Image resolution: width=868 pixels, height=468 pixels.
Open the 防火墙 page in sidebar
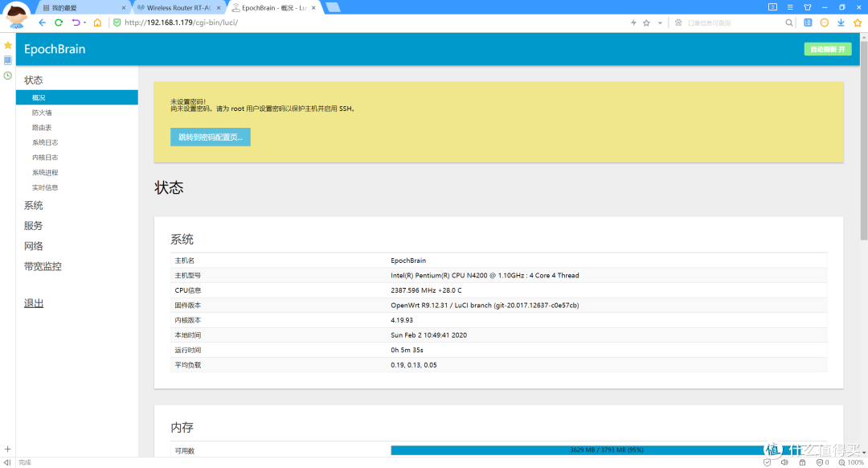pos(42,113)
